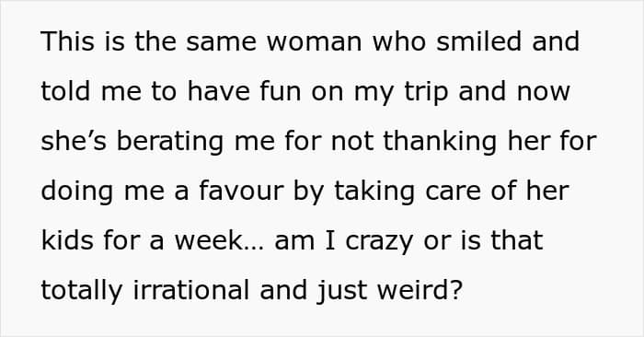644x337 pixels.
Task: Click the word "totally"
Action: [82, 290]
